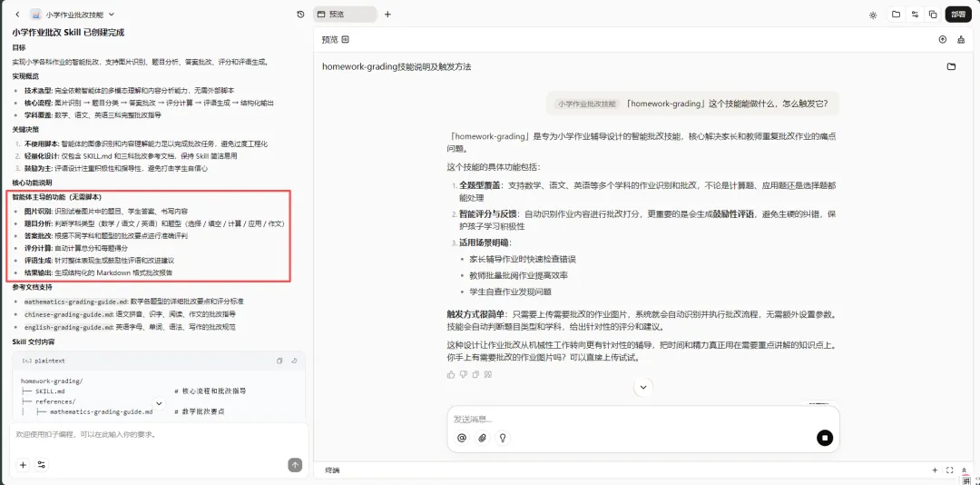Expand terminal panel with double-chevron icon

coord(965,470)
